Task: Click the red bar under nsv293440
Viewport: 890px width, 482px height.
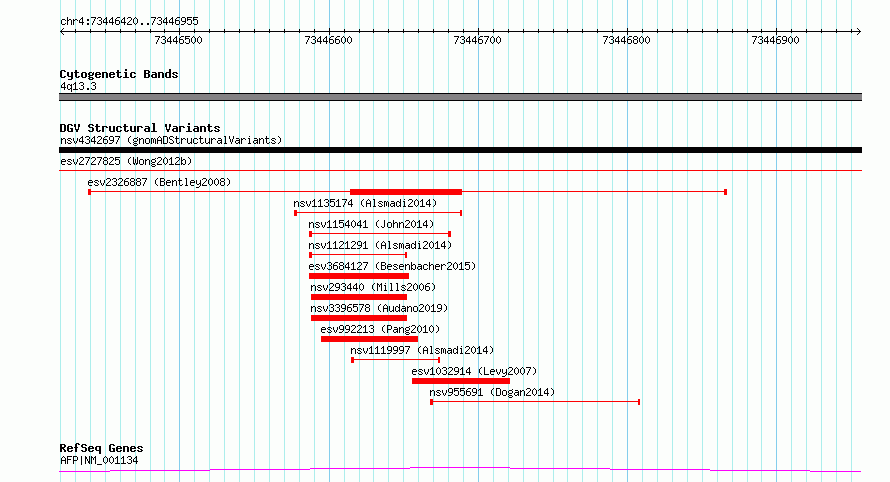Action: tap(359, 297)
